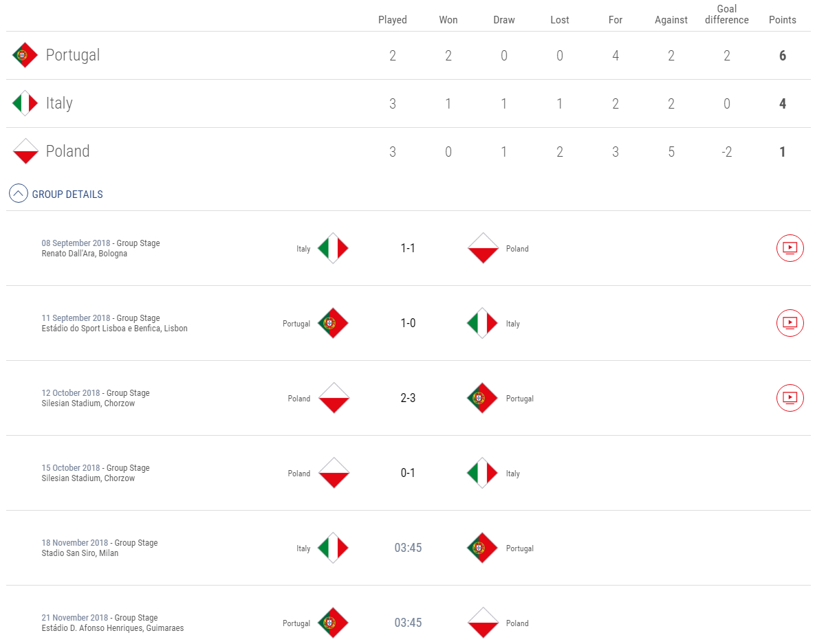This screenshot has width=837, height=644.
Task: Click Italy flag icon in standings table
Action: click(x=25, y=103)
